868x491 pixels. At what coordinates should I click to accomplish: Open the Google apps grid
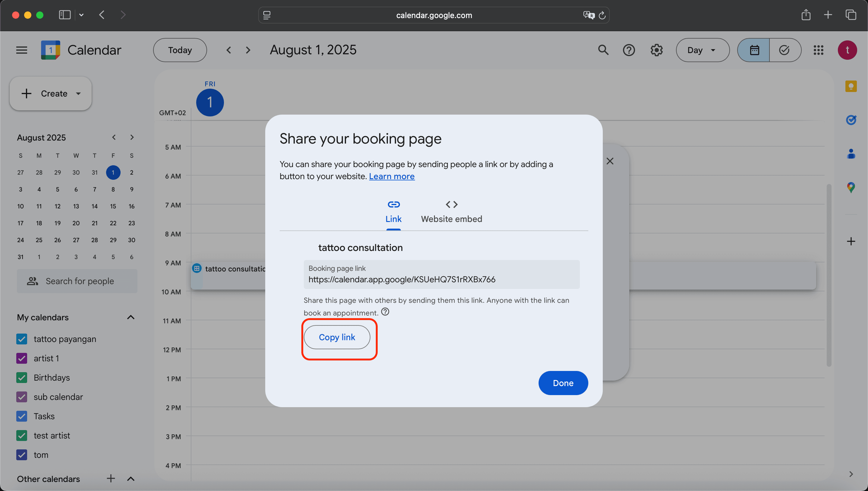pyautogui.click(x=819, y=50)
